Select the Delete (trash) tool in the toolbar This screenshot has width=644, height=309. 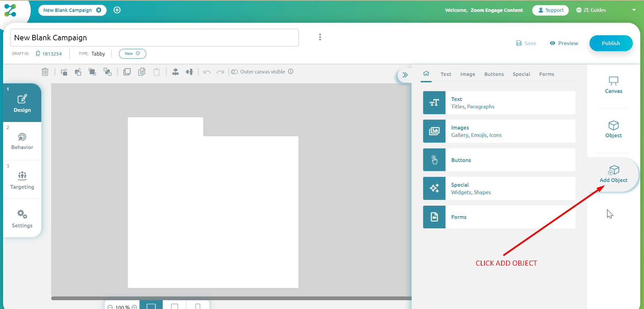[x=45, y=71]
